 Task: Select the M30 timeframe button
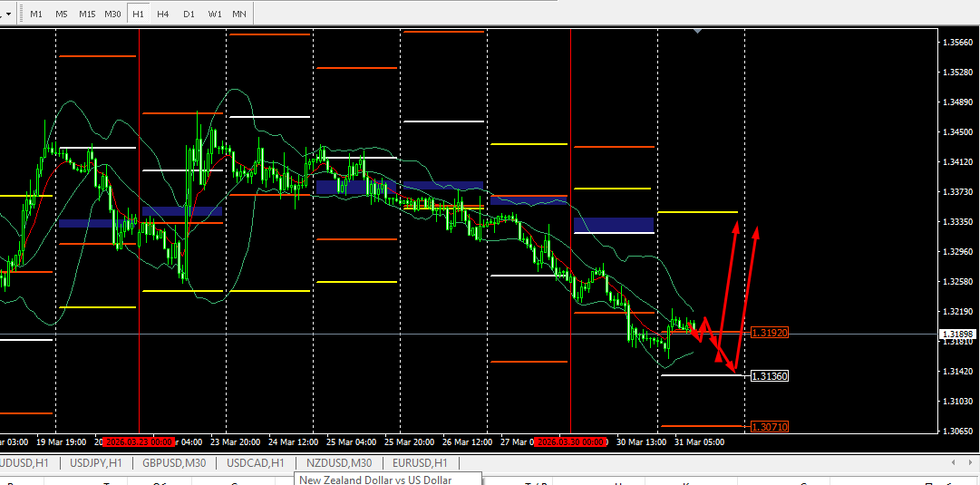(112, 14)
